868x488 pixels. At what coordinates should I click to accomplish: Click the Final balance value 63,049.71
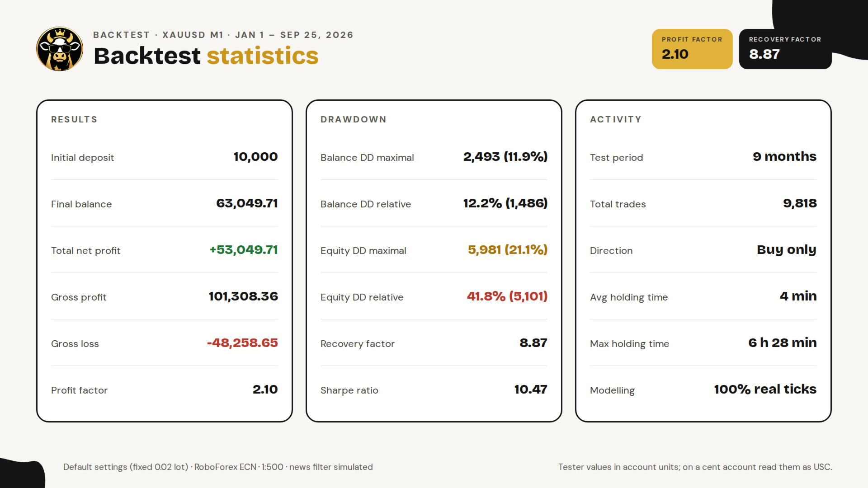[247, 203]
